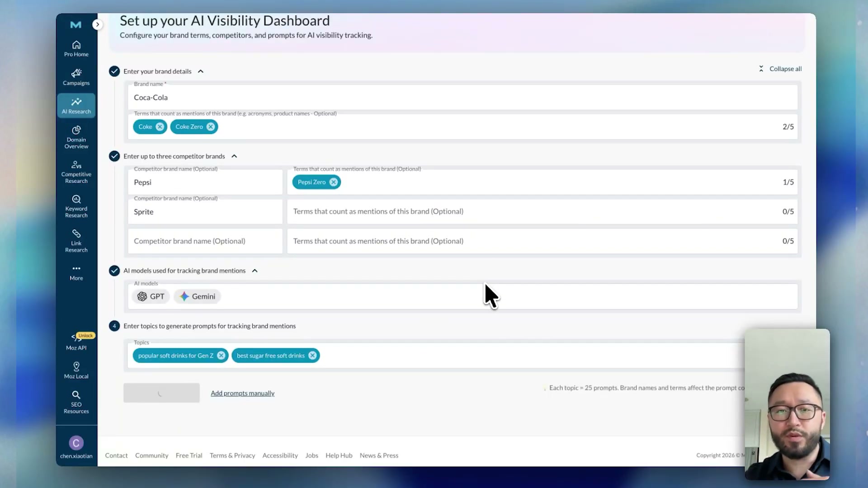Collapse the Enter your brand details section
This screenshot has height=488, width=868.
click(x=200, y=71)
